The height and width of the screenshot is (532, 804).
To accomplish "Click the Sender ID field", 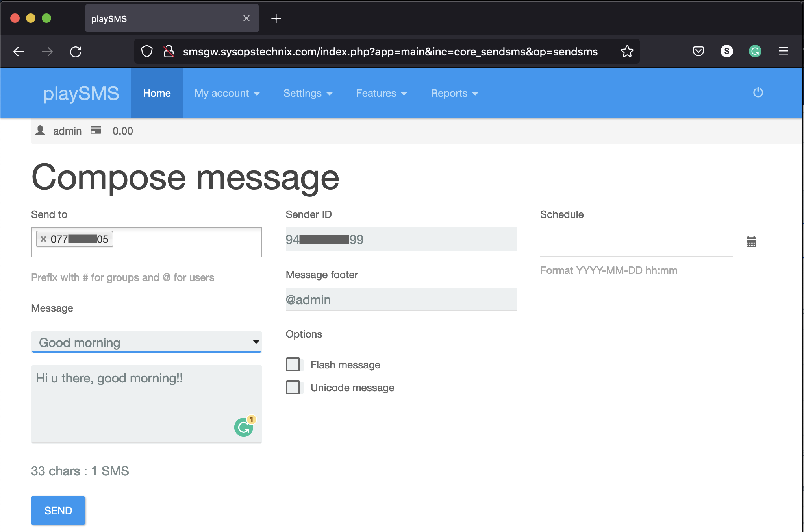I will [401, 239].
